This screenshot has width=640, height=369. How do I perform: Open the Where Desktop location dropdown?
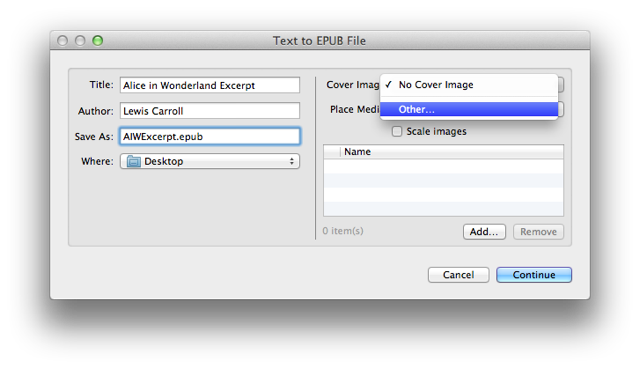[210, 161]
